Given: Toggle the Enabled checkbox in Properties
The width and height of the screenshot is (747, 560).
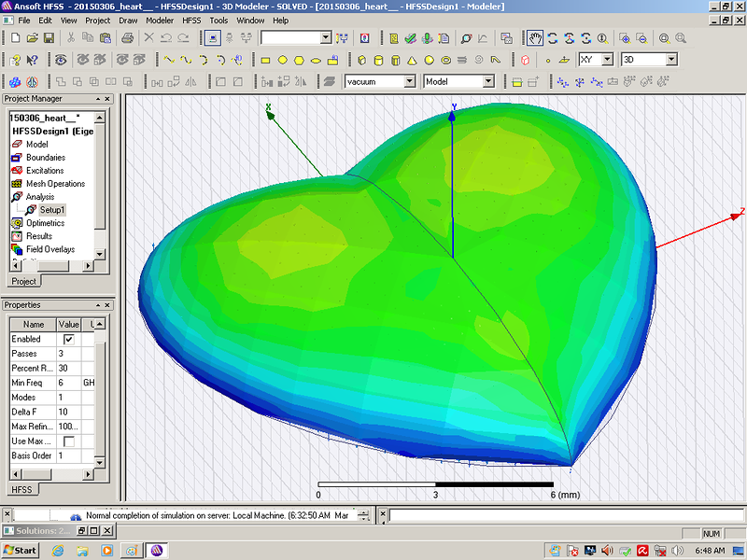Looking at the screenshot, I should click(x=68, y=340).
